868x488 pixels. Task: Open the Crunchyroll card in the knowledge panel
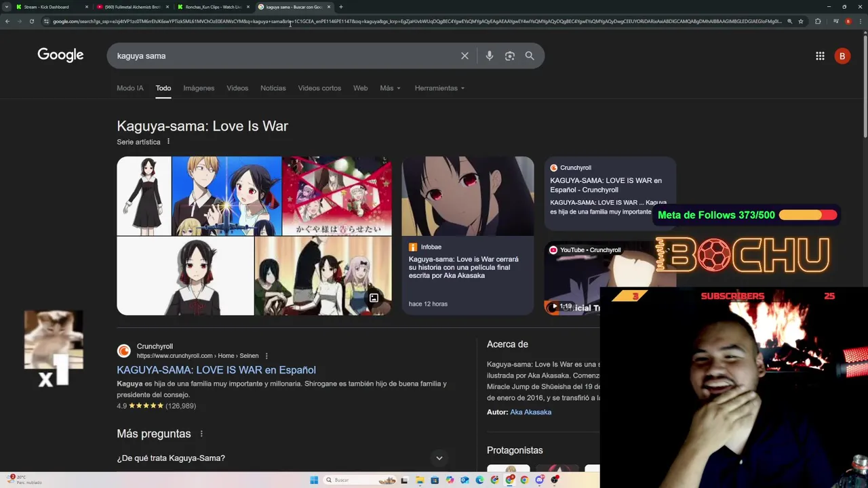click(x=610, y=195)
